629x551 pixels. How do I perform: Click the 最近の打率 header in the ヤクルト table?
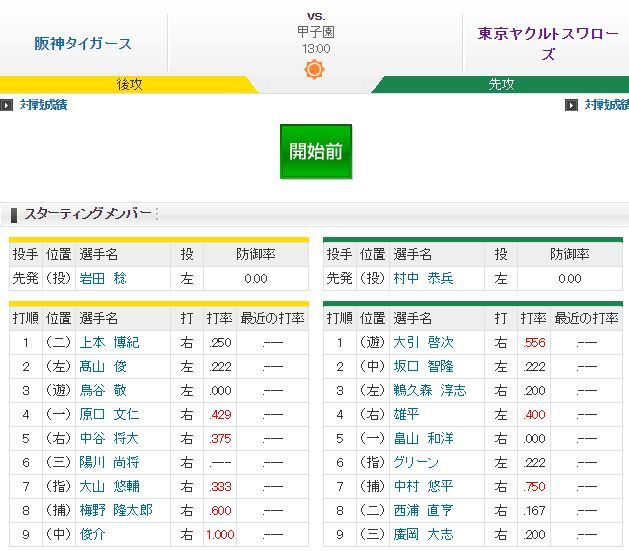[x=586, y=318]
